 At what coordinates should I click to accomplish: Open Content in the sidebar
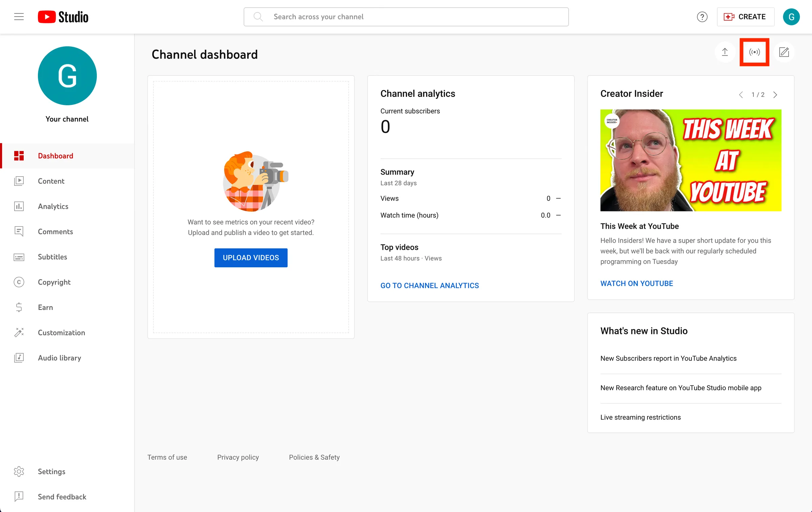(67, 181)
